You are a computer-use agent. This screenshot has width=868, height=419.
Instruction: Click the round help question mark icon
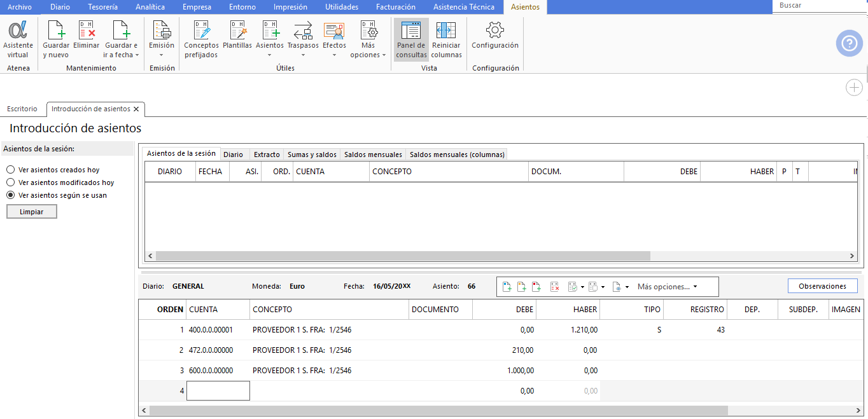(849, 43)
